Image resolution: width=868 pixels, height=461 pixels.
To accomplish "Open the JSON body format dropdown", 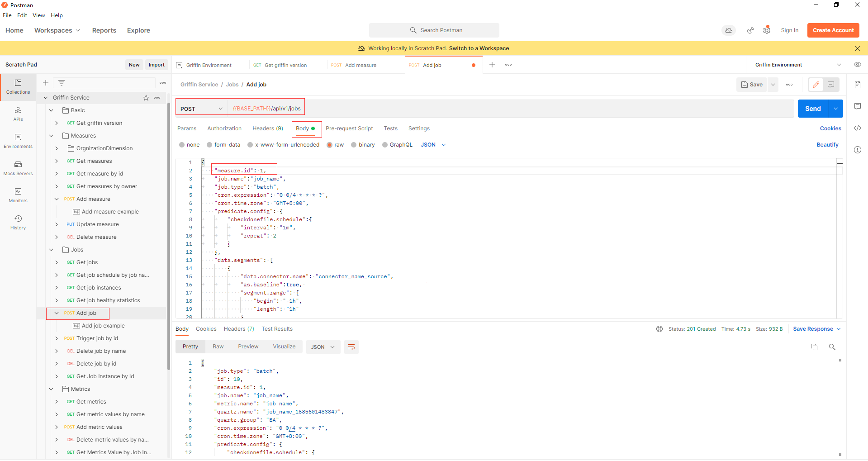I will 433,145.
